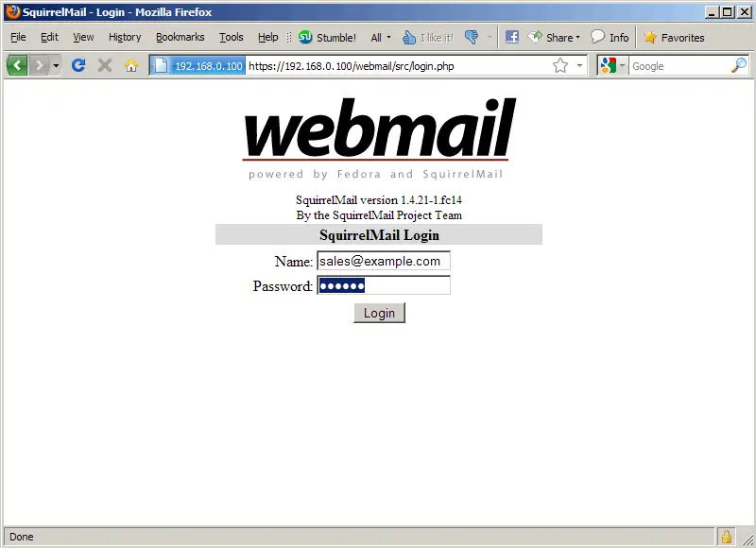
Task: Click the Stop loading X icon
Action: point(105,65)
